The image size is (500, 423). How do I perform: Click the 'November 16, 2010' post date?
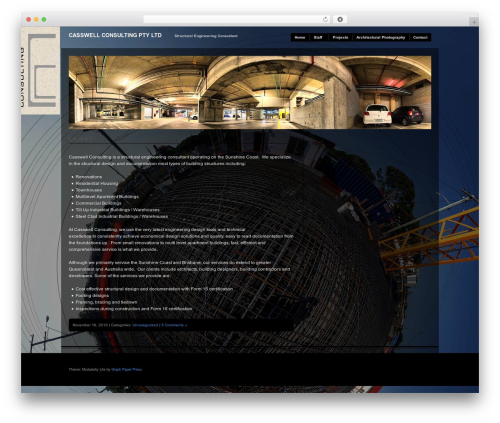pyautogui.click(x=90, y=325)
